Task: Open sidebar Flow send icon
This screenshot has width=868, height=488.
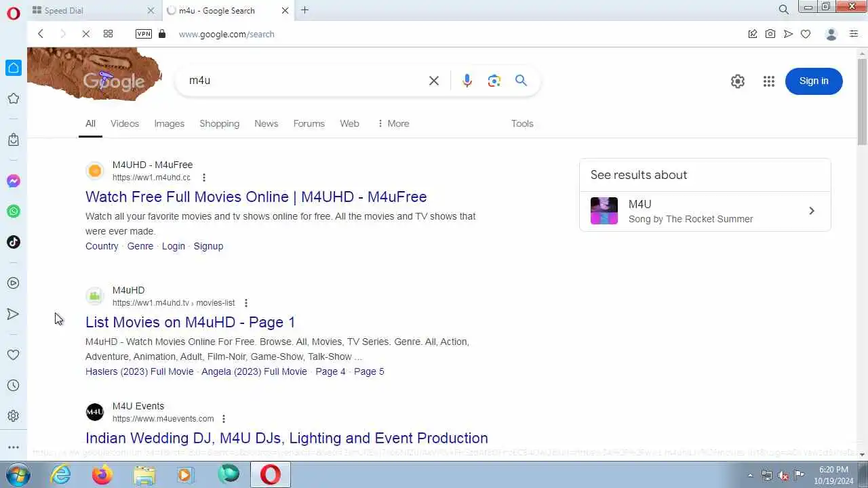Action: click(14, 314)
